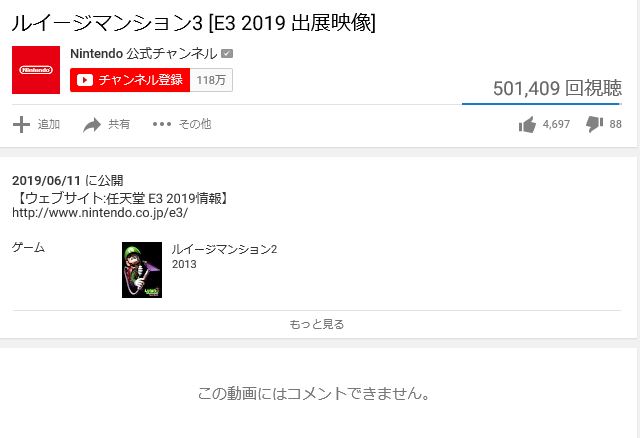This screenshot has height=438, width=640.
Task: Open Nintendo 公式チャンネル channel name link
Action: (x=144, y=53)
